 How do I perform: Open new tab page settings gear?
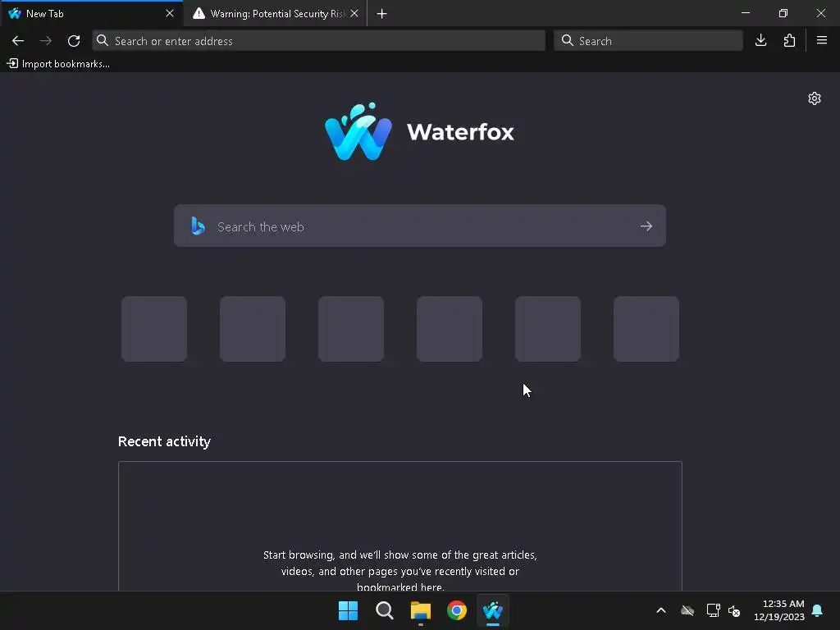pyautogui.click(x=815, y=98)
